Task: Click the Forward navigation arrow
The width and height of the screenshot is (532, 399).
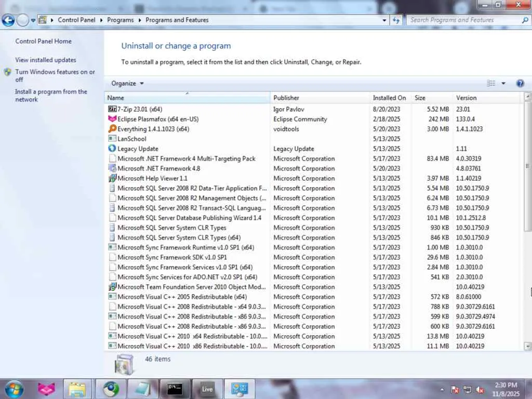Action: tap(23, 20)
